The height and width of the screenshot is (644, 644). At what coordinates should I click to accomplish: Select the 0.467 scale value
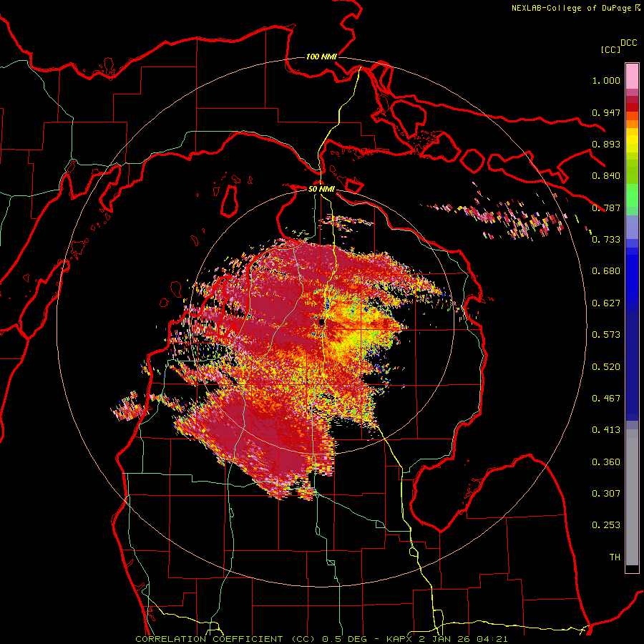point(606,399)
